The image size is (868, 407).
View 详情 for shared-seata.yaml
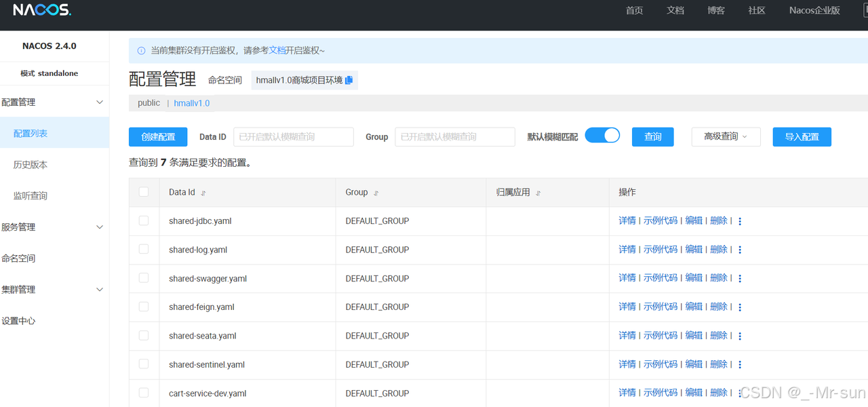pos(627,335)
